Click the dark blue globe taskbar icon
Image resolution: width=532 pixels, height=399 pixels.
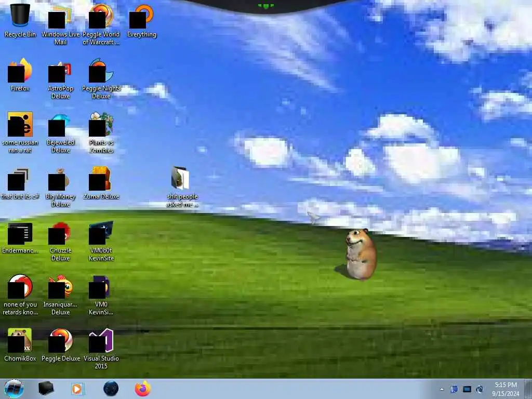click(111, 389)
